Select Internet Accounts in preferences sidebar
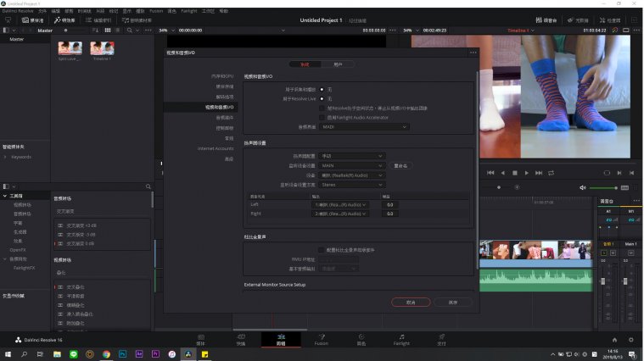Image resolution: width=644 pixels, height=361 pixels. (216, 148)
